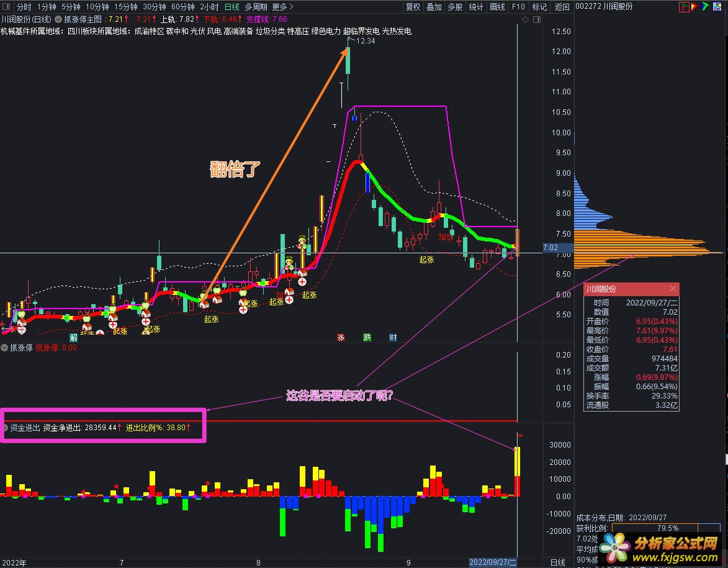Click the red 涨 marker below the chart

pos(341,337)
